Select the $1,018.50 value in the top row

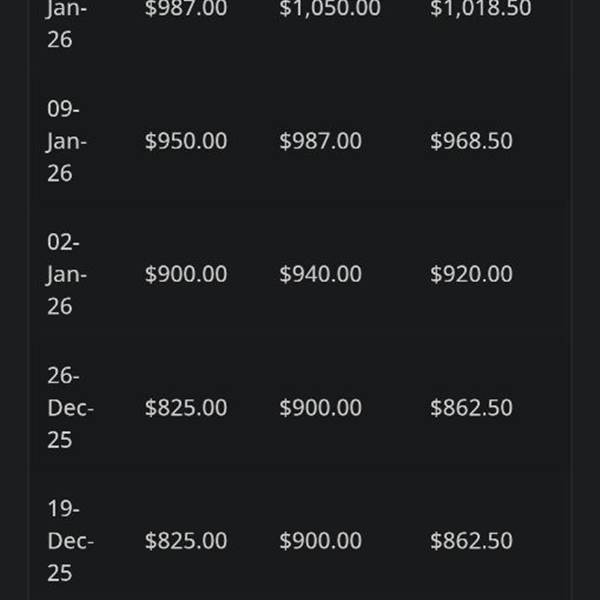coord(480,9)
